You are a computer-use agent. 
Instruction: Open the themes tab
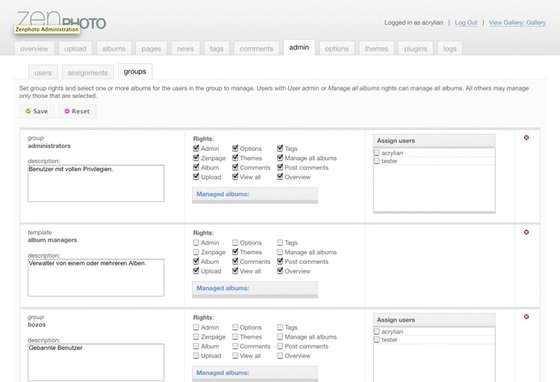376,49
